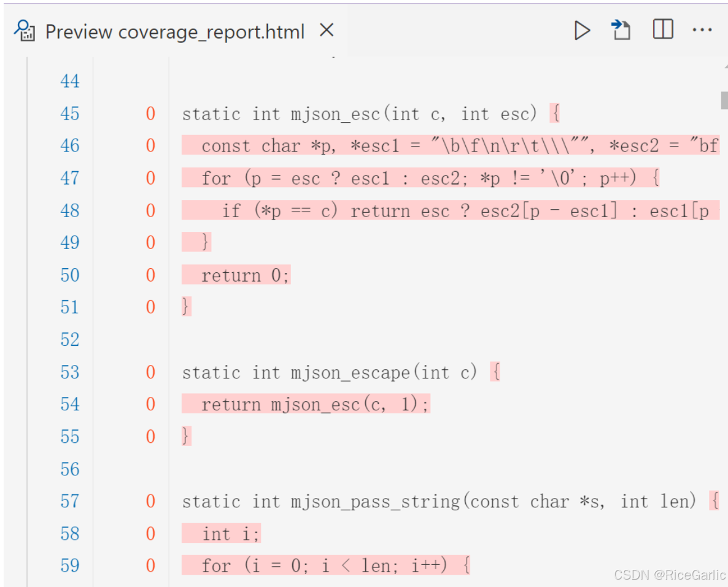This screenshot has width=728, height=587.
Task: Close the coverage_report.html preview tab
Action: [x=327, y=30]
